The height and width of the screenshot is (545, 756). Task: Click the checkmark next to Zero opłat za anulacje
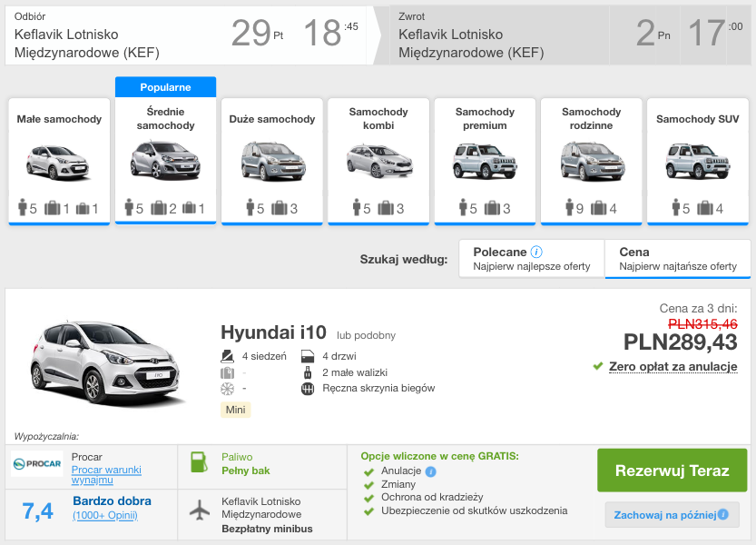(x=598, y=366)
